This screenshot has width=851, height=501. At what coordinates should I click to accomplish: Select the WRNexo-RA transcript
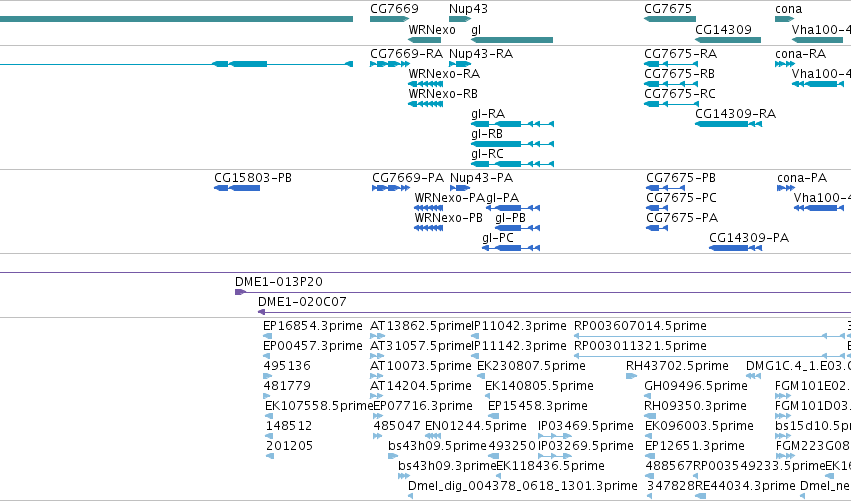[426, 84]
